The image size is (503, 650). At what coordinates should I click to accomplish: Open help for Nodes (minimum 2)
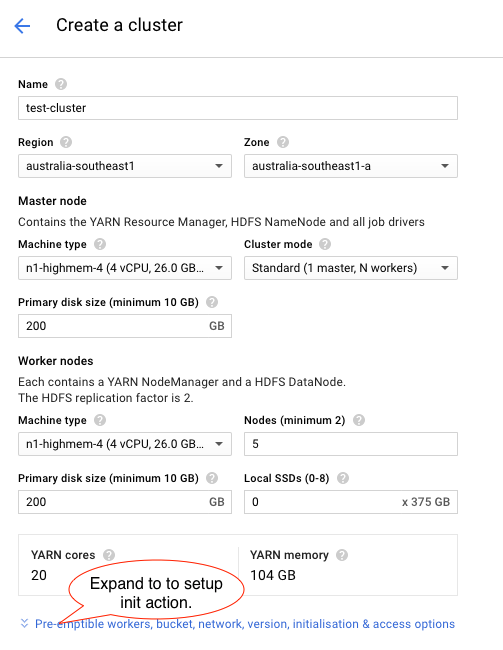tap(359, 420)
